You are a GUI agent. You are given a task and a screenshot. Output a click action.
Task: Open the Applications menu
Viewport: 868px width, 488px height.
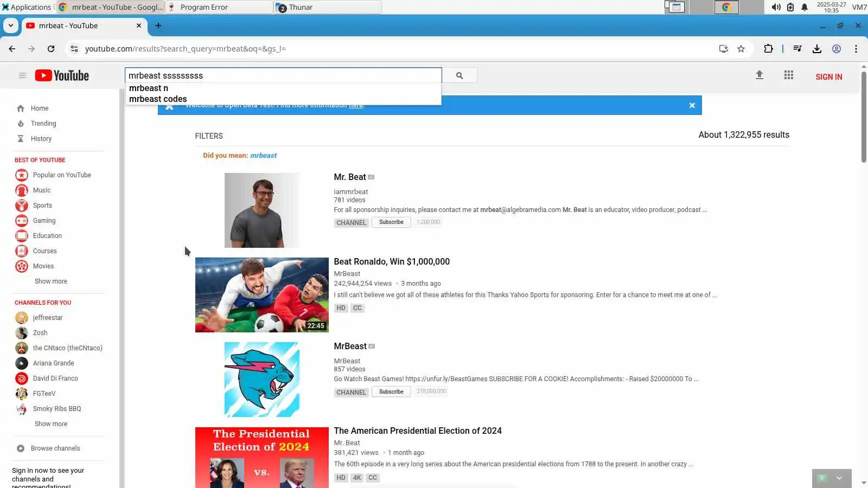pyautogui.click(x=27, y=7)
